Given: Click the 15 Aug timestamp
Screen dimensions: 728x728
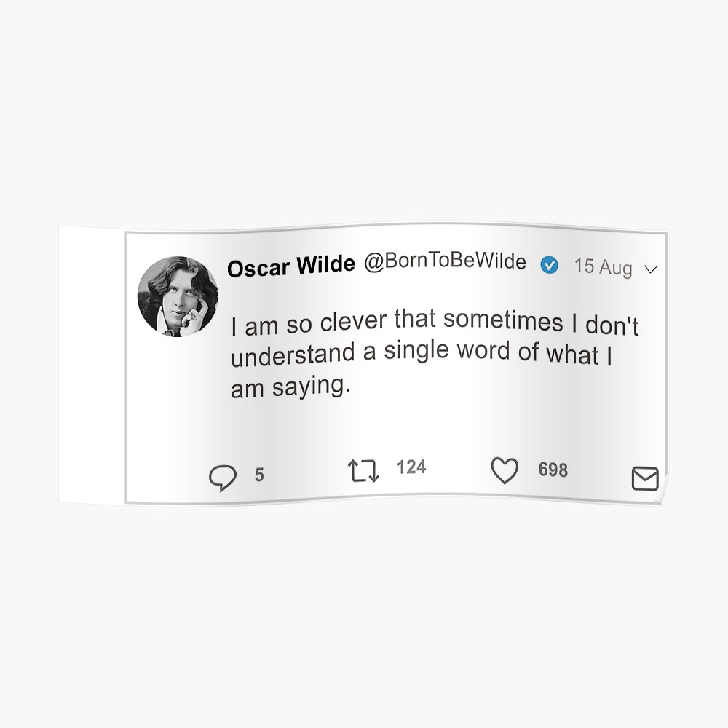Looking at the screenshot, I should click(603, 267).
